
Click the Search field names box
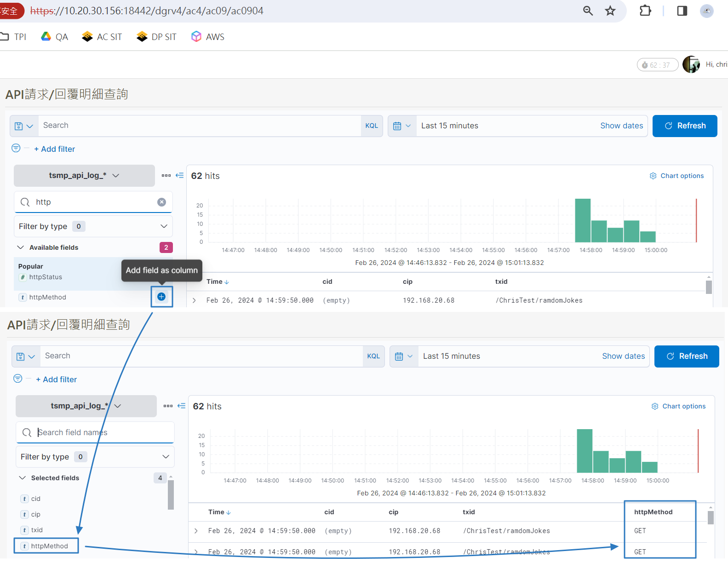pyautogui.click(x=95, y=432)
